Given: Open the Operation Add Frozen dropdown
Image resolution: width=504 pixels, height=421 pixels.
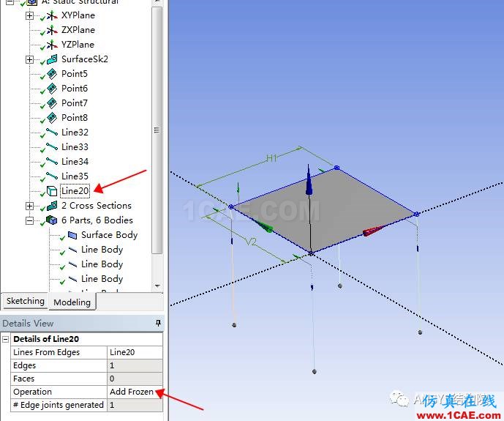Looking at the screenshot, I should tap(135, 392).
